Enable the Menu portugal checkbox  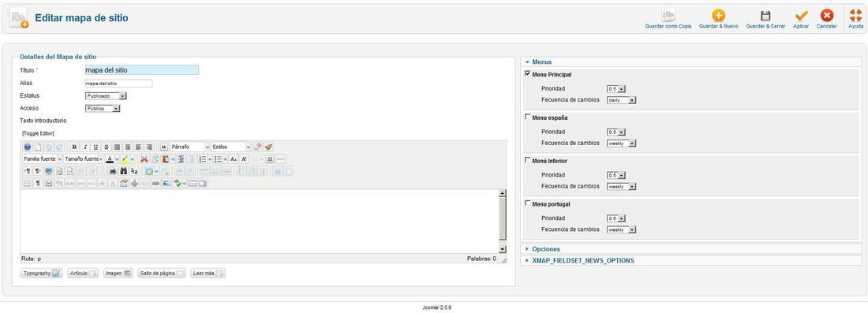[528, 203]
